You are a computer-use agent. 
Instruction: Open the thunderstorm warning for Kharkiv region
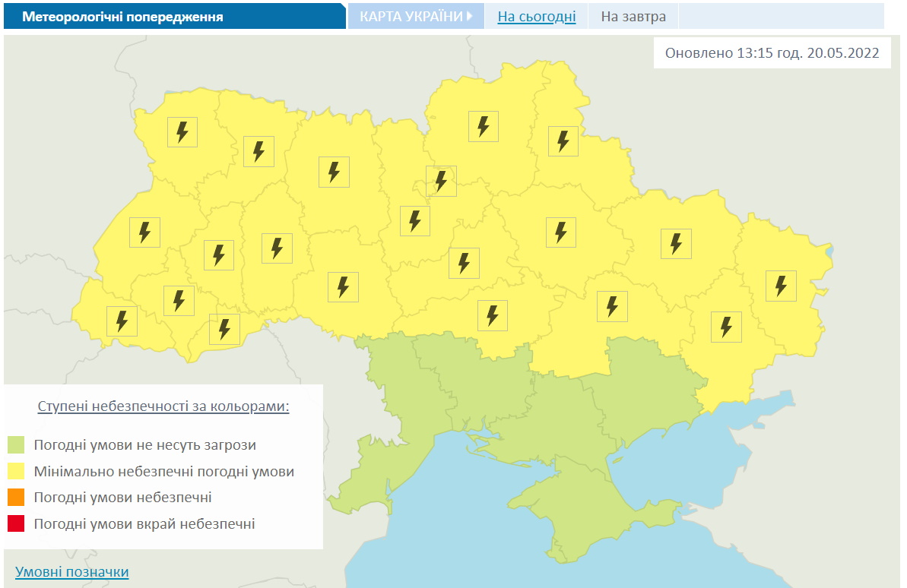676,244
